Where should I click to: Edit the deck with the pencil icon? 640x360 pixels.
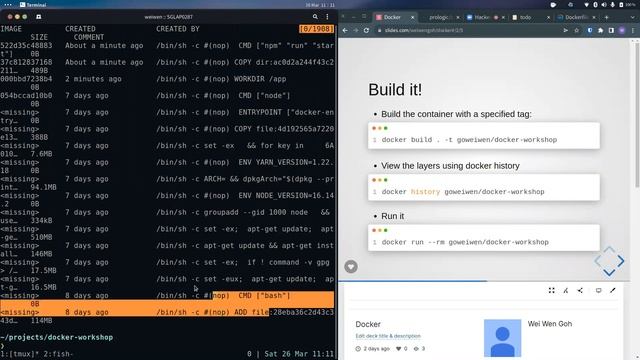[613, 290]
